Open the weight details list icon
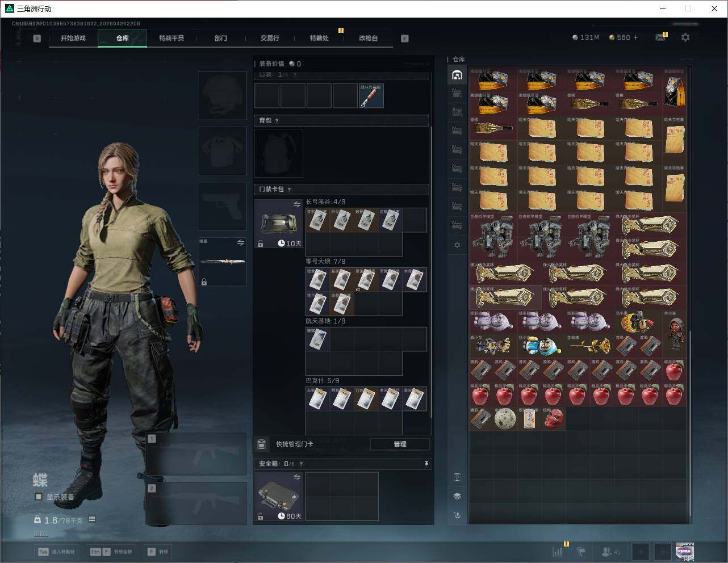 click(x=92, y=519)
